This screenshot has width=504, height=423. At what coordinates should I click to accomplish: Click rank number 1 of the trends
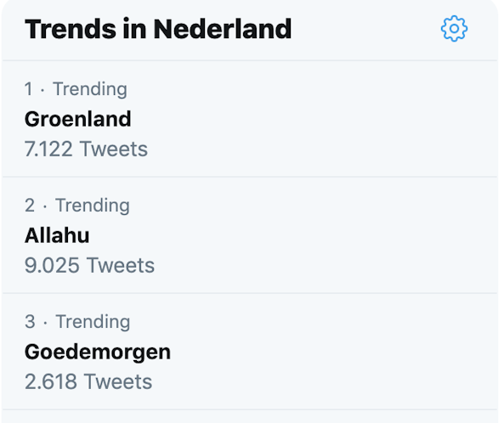click(29, 89)
